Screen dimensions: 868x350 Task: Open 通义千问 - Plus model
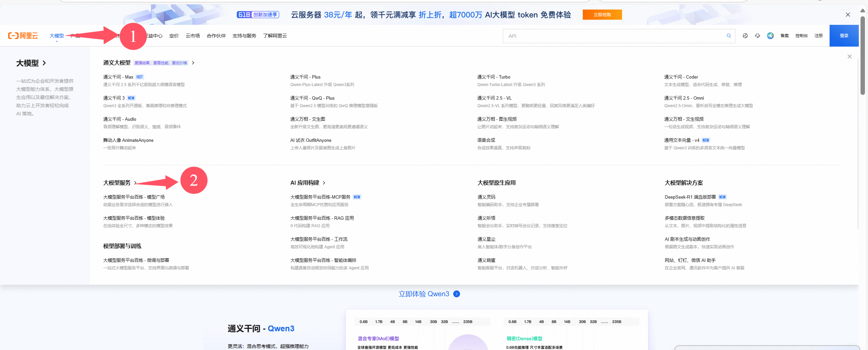305,77
